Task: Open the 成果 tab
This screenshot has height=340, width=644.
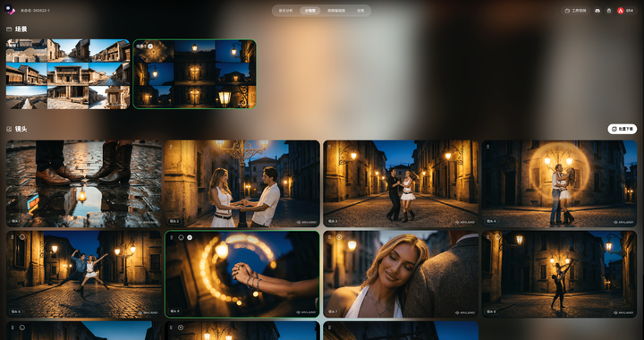Action: click(360, 11)
